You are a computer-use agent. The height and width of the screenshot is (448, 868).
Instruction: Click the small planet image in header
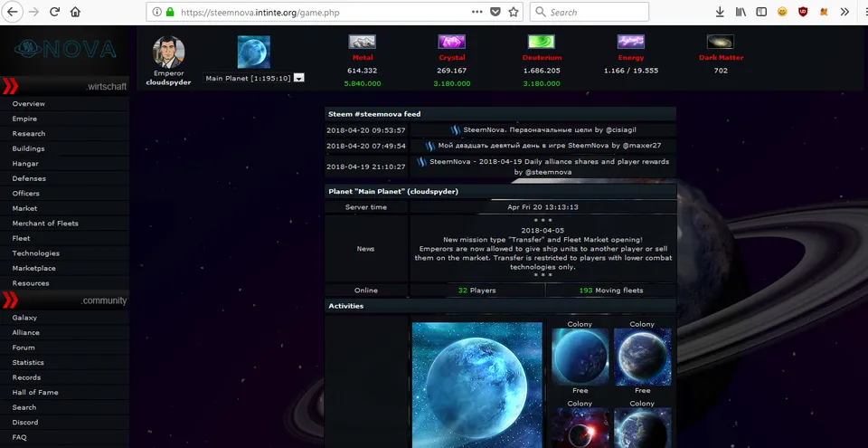(x=253, y=52)
